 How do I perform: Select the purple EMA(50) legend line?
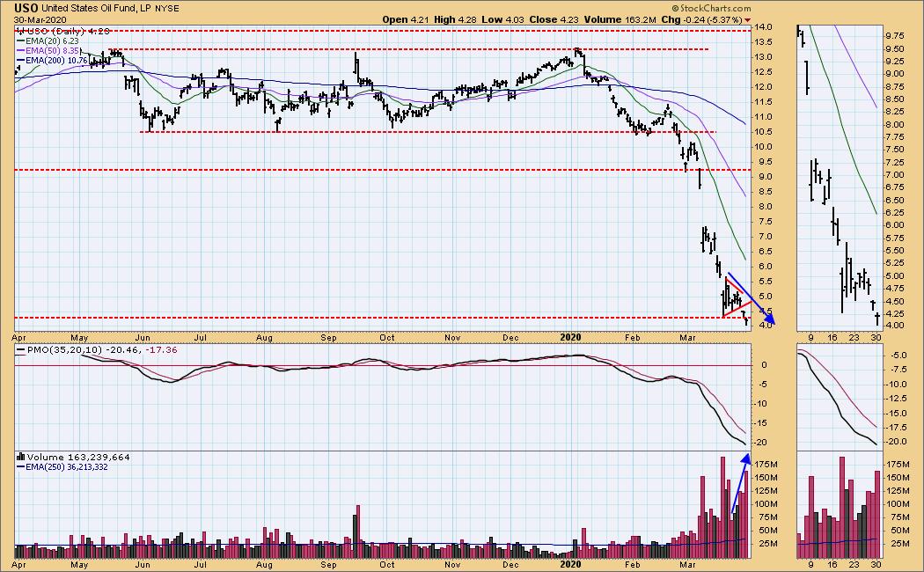[x=20, y=51]
